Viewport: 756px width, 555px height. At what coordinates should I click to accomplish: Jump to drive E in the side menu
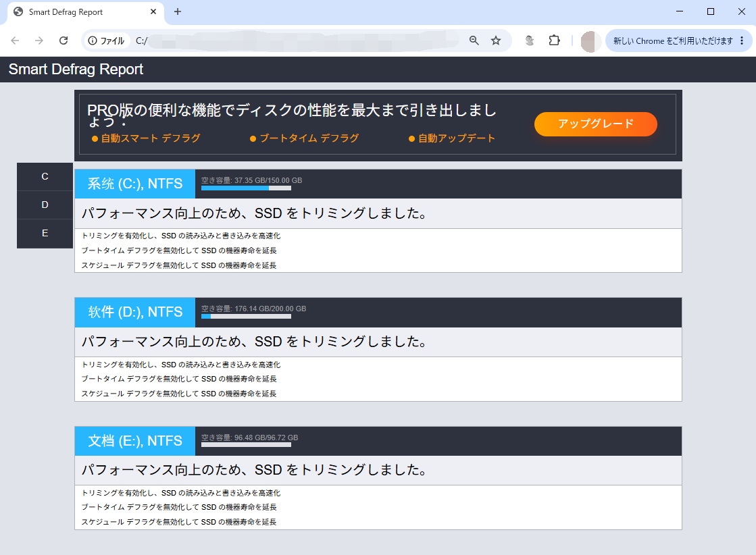pos(45,233)
